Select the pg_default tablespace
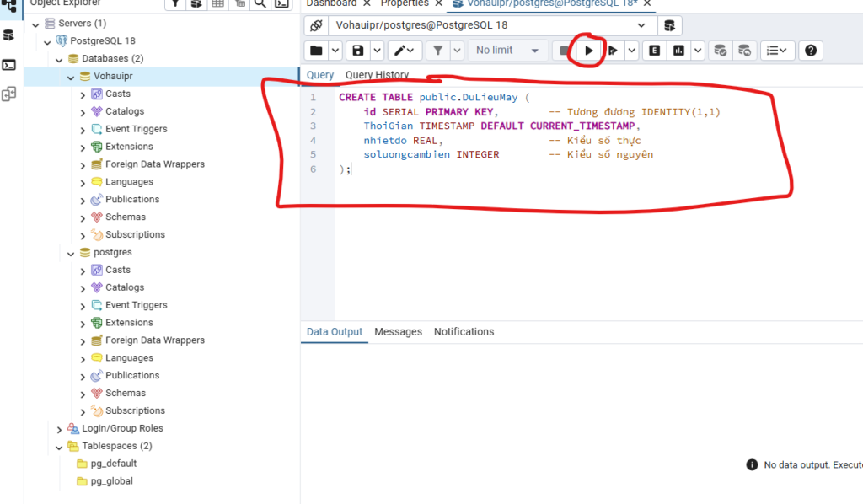Viewport: 863px width, 504px height. [113, 464]
